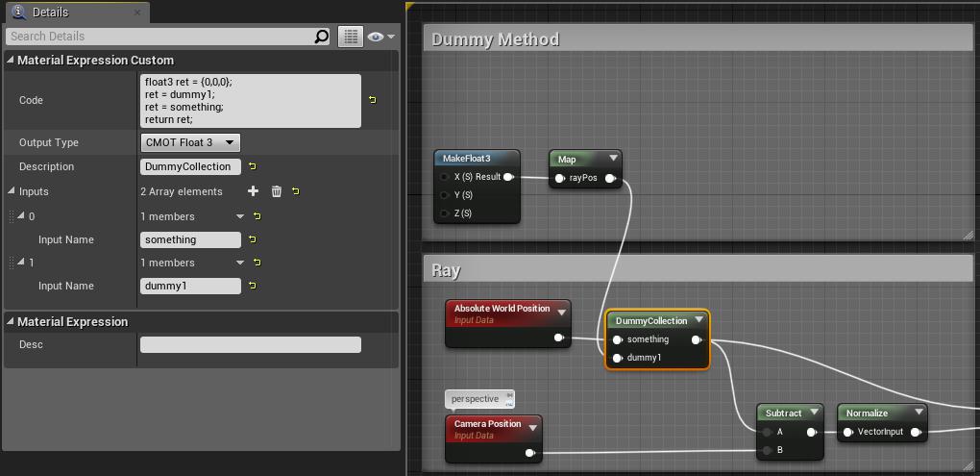
Task: Click the Search Details input field
Action: (x=159, y=37)
